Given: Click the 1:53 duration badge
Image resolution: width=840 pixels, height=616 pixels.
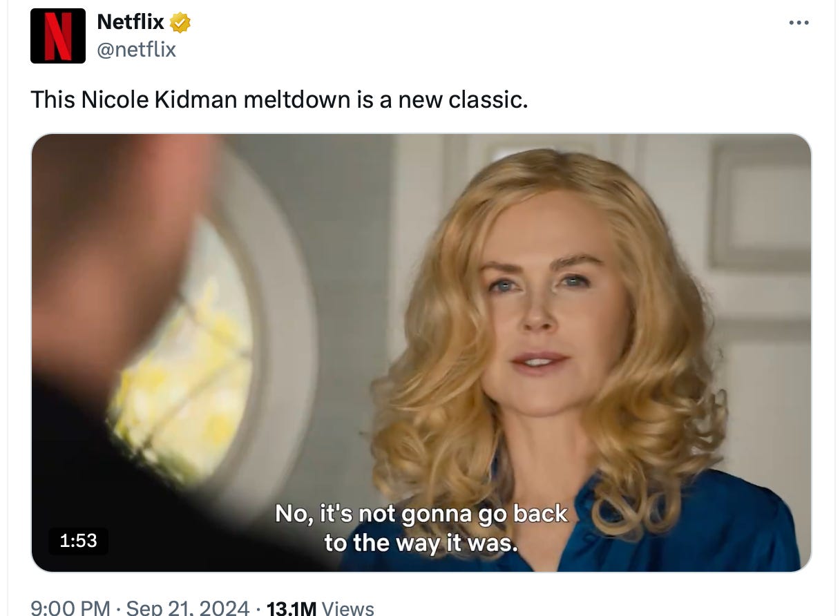Looking at the screenshot, I should point(78,541).
